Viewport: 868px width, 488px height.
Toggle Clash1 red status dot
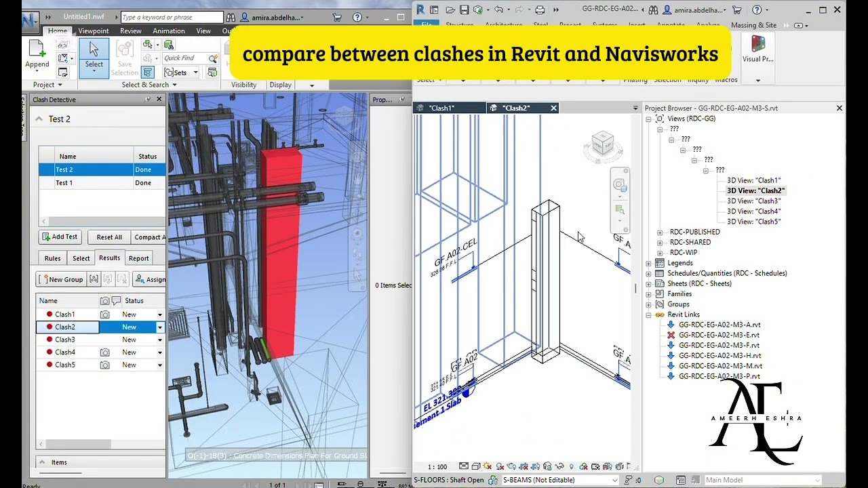50,314
